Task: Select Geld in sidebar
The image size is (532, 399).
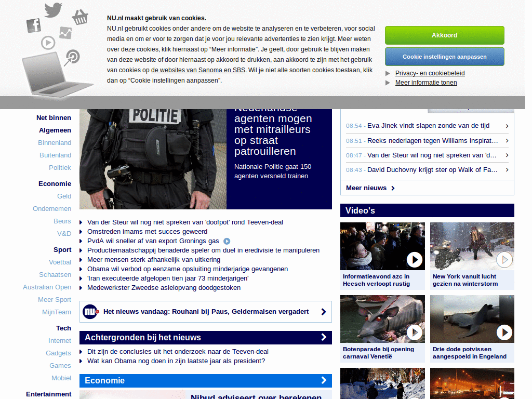Action: [64, 196]
